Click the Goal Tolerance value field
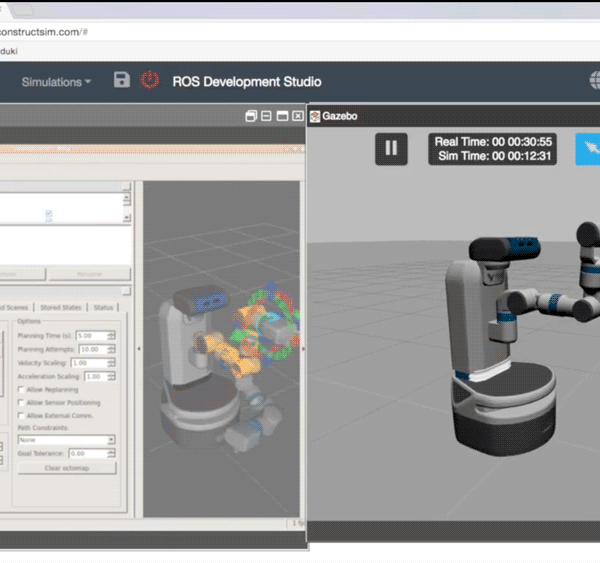600x563 pixels. click(88, 454)
